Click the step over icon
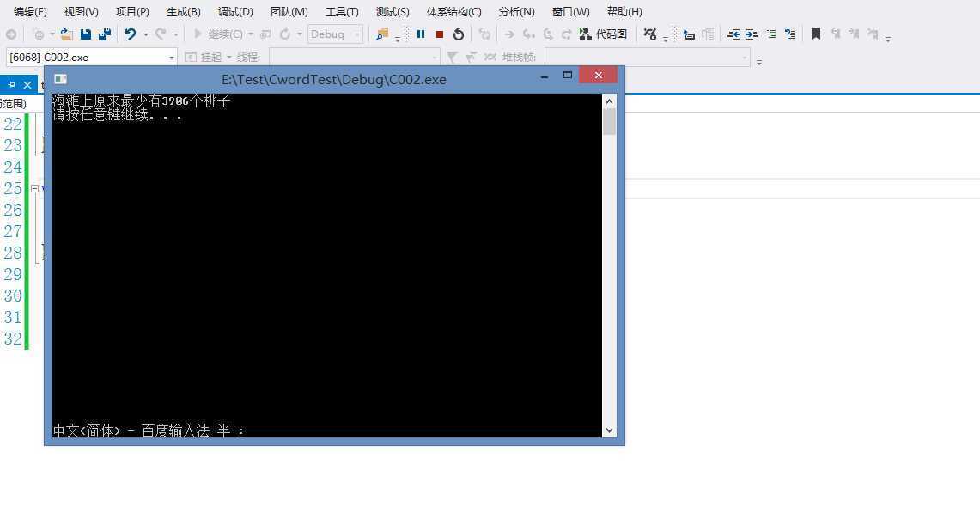 (548, 34)
